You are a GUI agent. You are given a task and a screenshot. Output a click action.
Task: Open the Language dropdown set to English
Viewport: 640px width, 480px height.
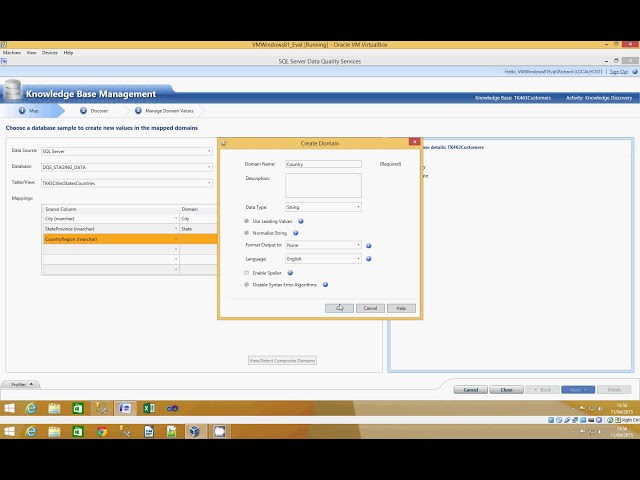[323, 259]
